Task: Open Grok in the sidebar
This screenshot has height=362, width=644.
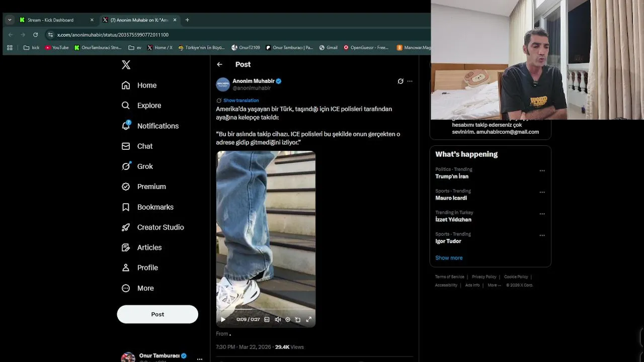Action: 137,166
